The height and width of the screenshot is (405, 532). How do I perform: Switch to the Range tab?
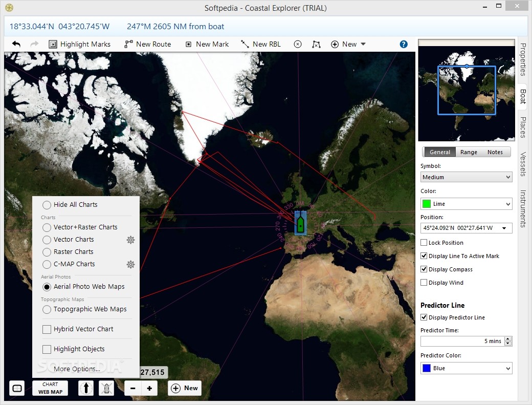click(x=469, y=152)
